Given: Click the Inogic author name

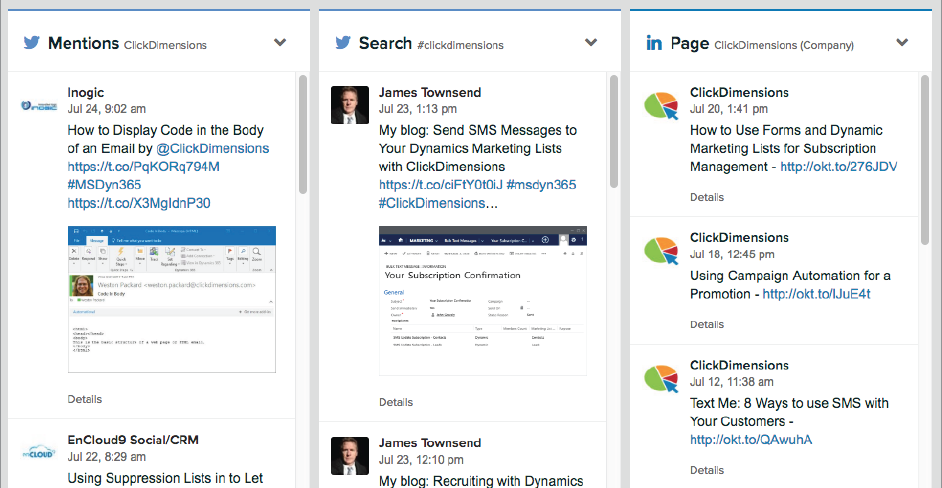Looking at the screenshot, I should (x=85, y=93).
